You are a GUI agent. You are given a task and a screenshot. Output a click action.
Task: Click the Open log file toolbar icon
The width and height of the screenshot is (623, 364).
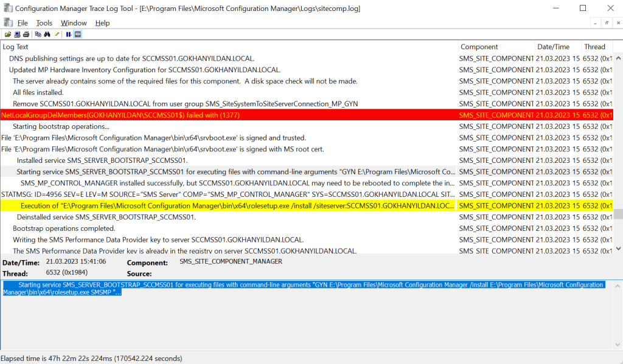pyautogui.click(x=8, y=35)
